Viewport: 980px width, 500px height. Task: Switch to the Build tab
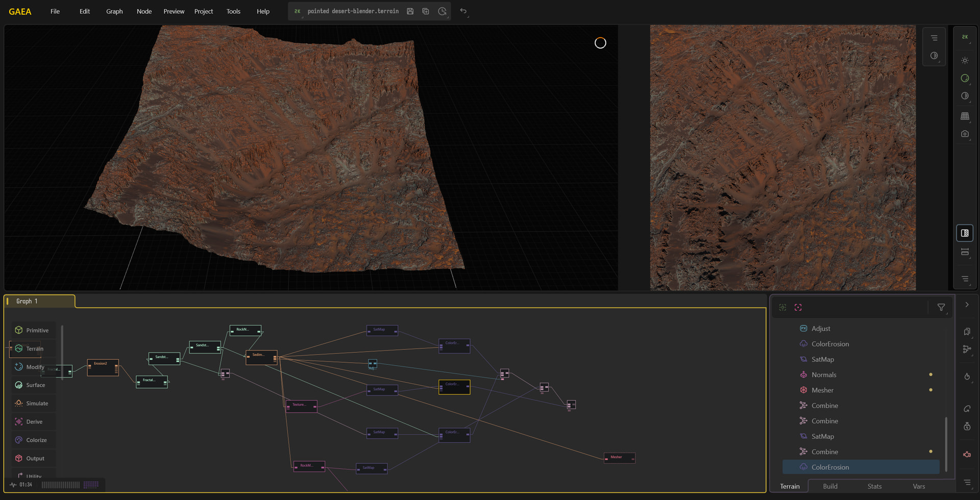coord(830,486)
